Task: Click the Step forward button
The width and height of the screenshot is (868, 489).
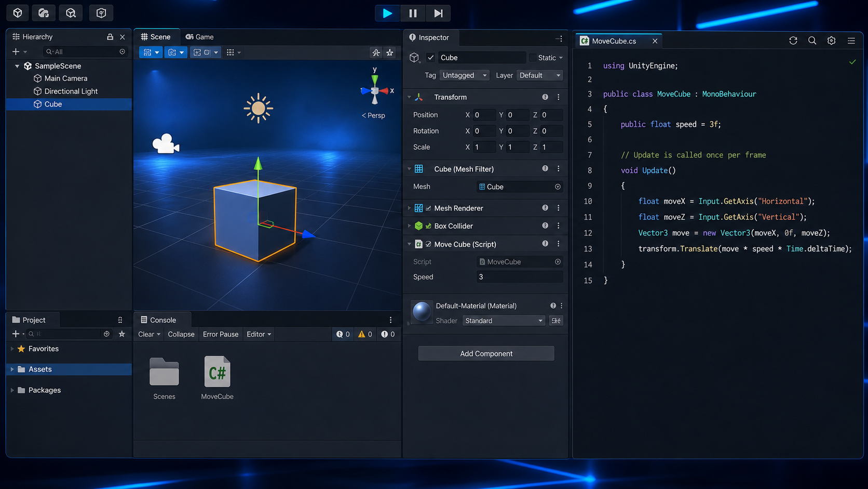Action: [x=438, y=13]
